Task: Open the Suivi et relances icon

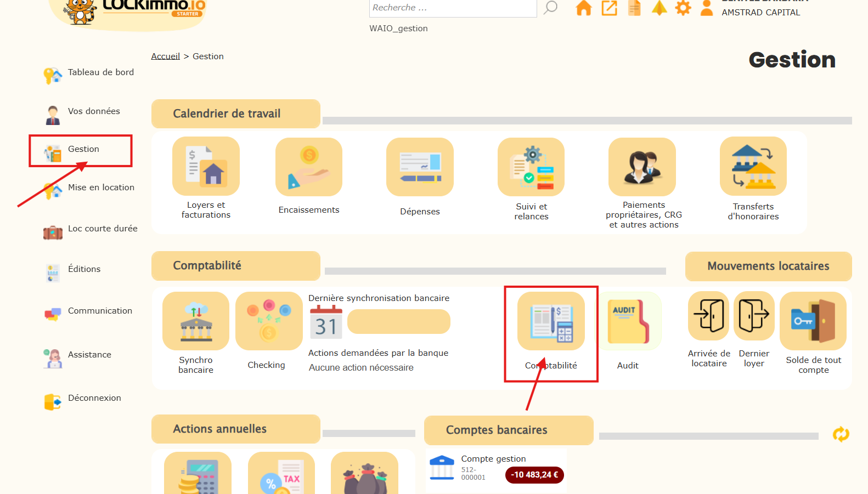Action: click(x=531, y=167)
